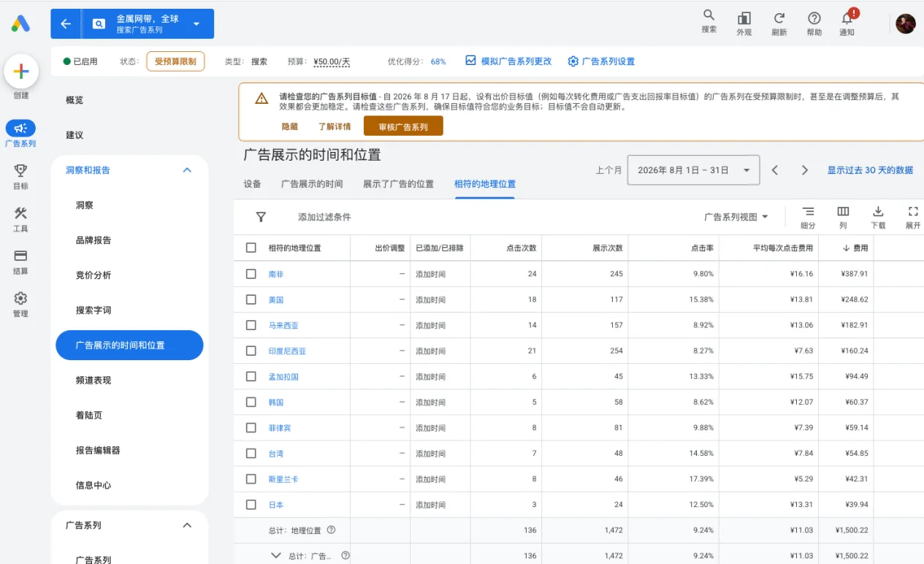924x564 pixels.
Task: Open 工具 tools icon in rail
Action: 20,213
